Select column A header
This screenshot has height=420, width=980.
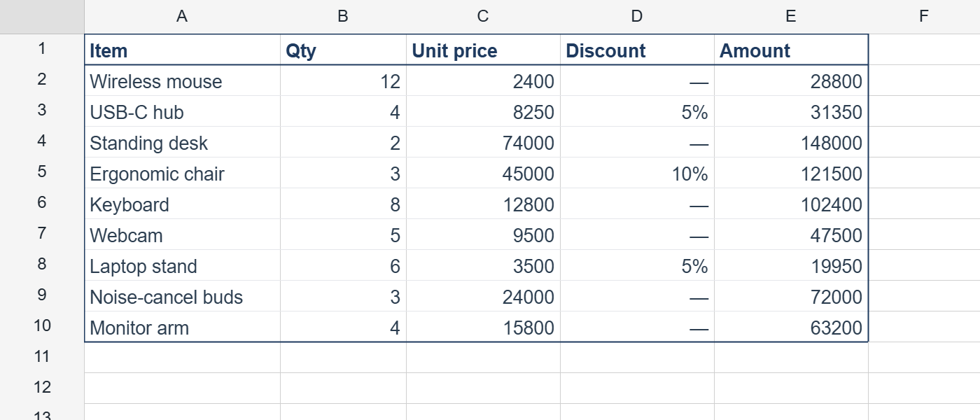(x=182, y=17)
